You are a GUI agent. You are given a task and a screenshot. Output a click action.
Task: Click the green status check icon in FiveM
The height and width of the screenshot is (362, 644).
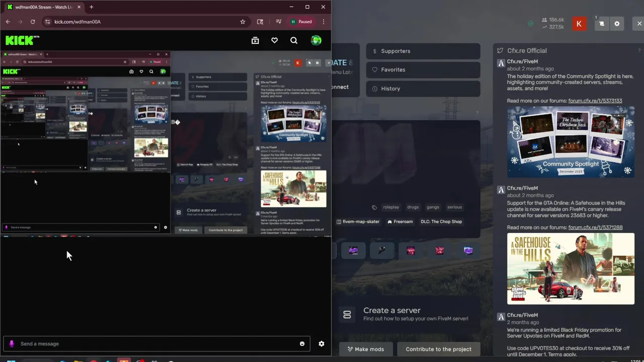pos(531,24)
